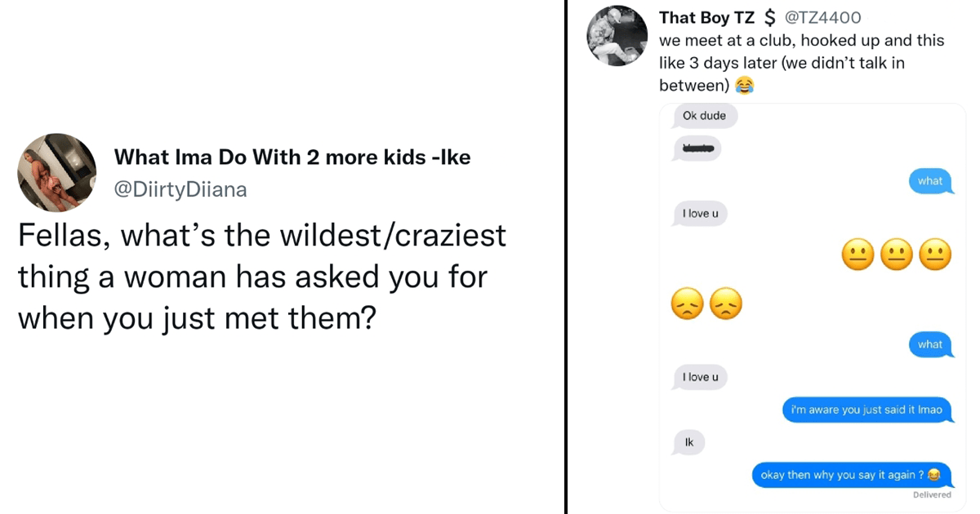Click the 'Fellas, what's the wildest' tweet text
The image size is (980, 514).
tap(261, 277)
